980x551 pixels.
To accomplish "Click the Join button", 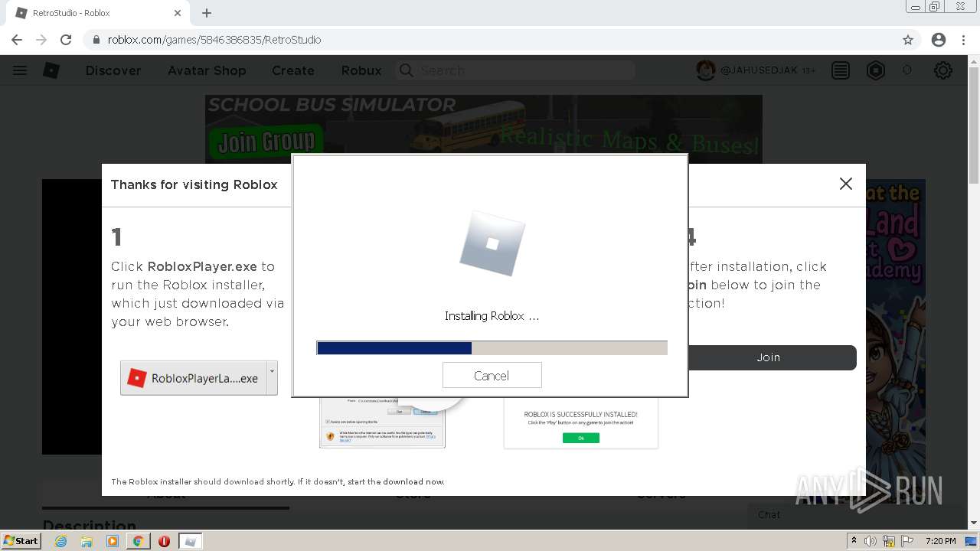I will pos(768,357).
